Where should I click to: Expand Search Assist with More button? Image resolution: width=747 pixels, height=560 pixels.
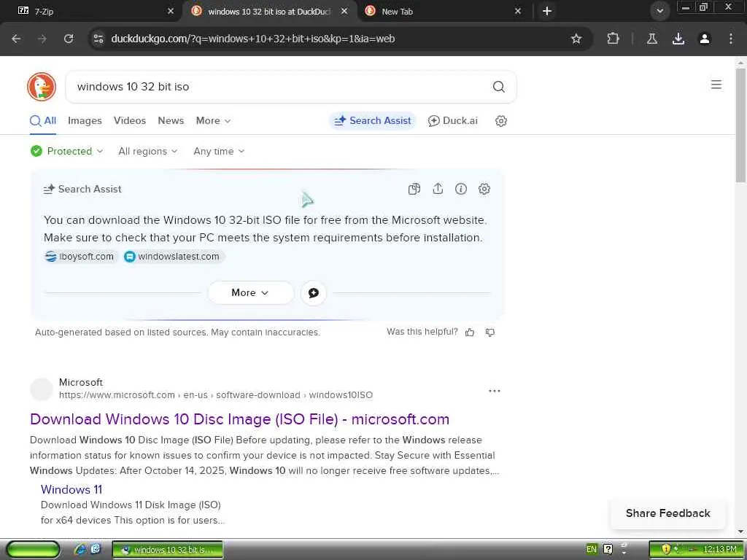point(251,293)
